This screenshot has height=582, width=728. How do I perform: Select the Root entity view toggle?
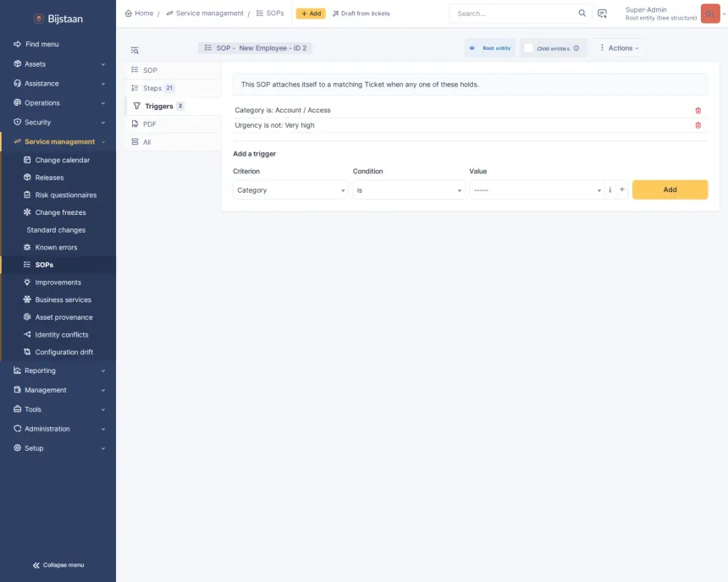coord(490,48)
